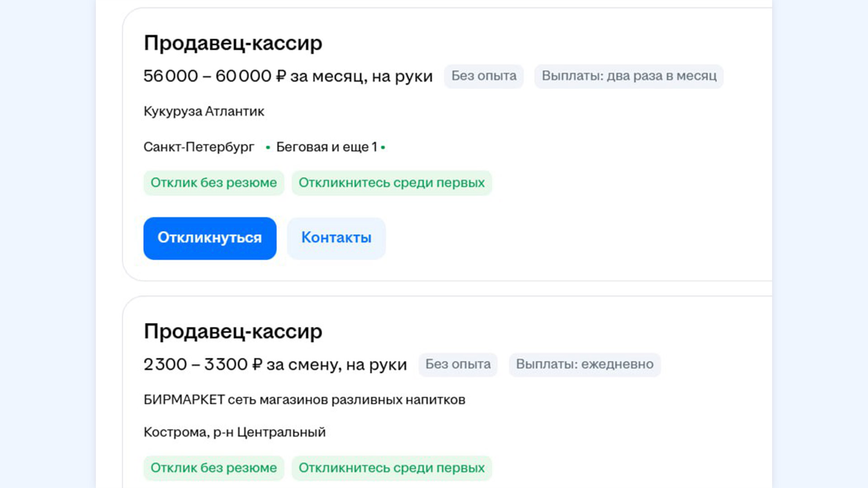Select the 'Выплаты: два раза в месяц' tag

pyautogui.click(x=629, y=76)
